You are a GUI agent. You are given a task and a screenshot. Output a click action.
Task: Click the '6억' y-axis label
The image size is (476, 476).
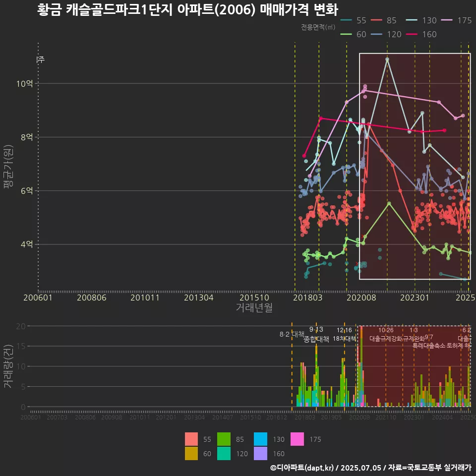click(27, 190)
